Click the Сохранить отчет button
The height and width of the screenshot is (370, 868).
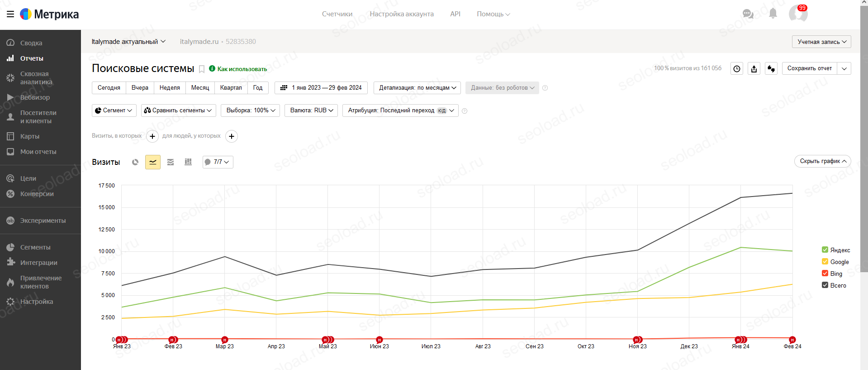(810, 68)
